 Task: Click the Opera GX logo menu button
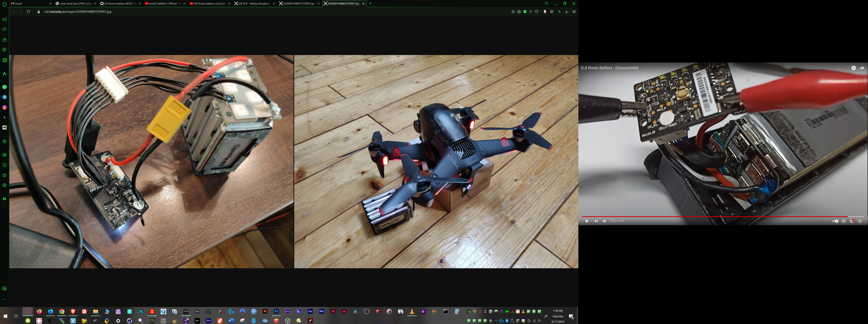[4, 4]
